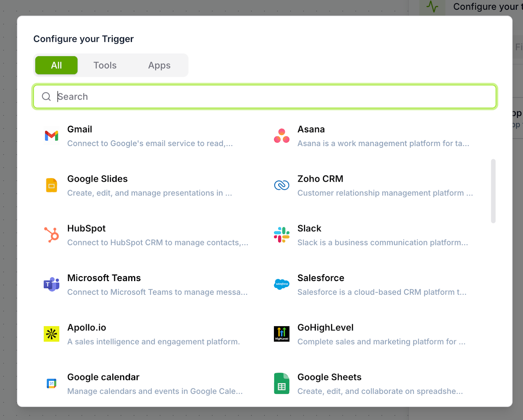Select the Gmail envelope icon
The image size is (523, 420).
52,136
